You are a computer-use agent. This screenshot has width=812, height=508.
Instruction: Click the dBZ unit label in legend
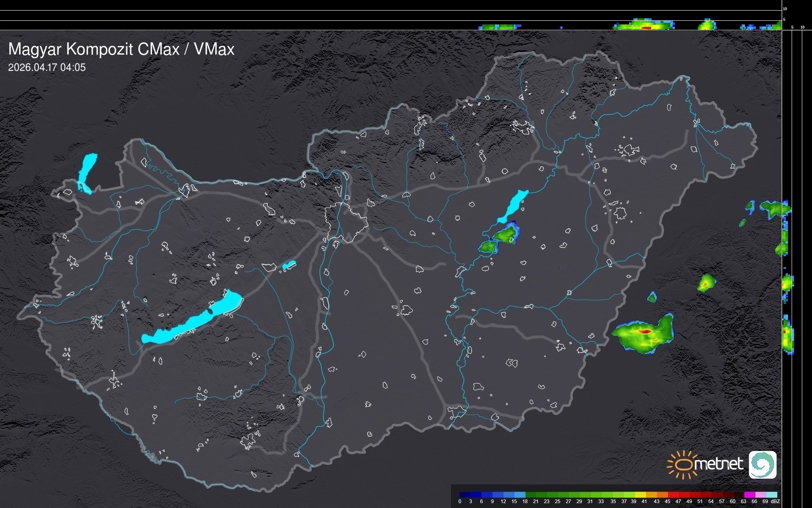pyautogui.click(x=775, y=501)
